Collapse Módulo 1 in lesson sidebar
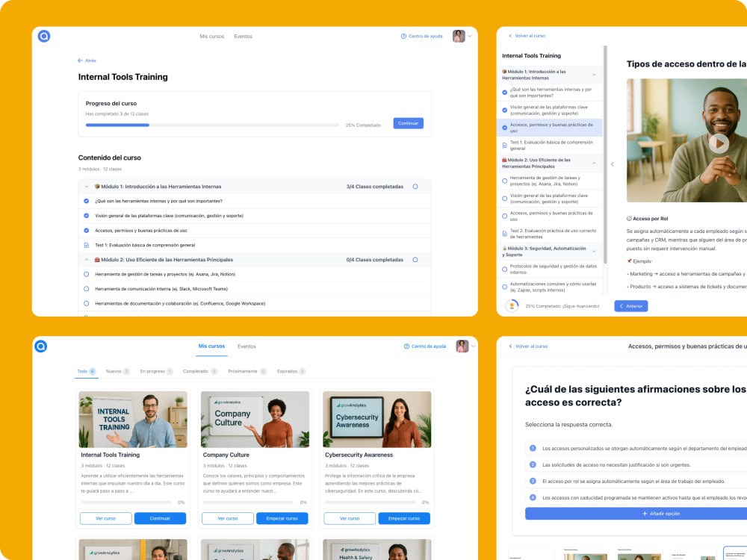747x560 pixels. click(x=594, y=75)
